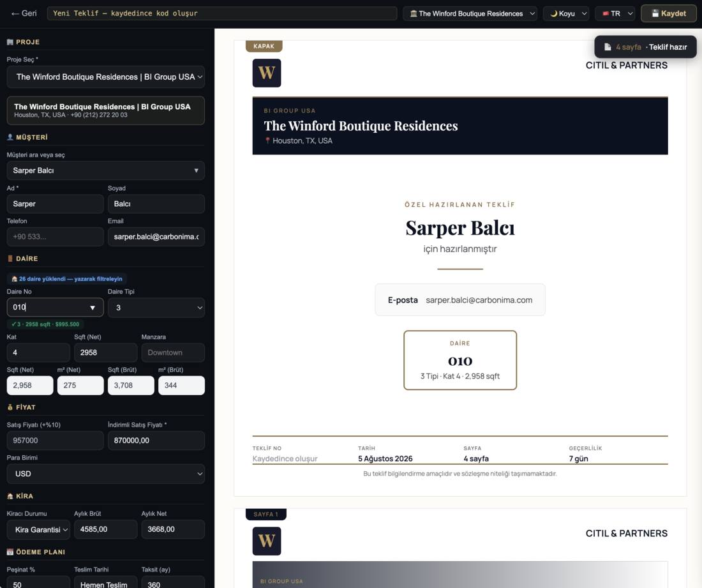Open the Daire Tipi dropdown
702x588 pixels.
(156, 308)
